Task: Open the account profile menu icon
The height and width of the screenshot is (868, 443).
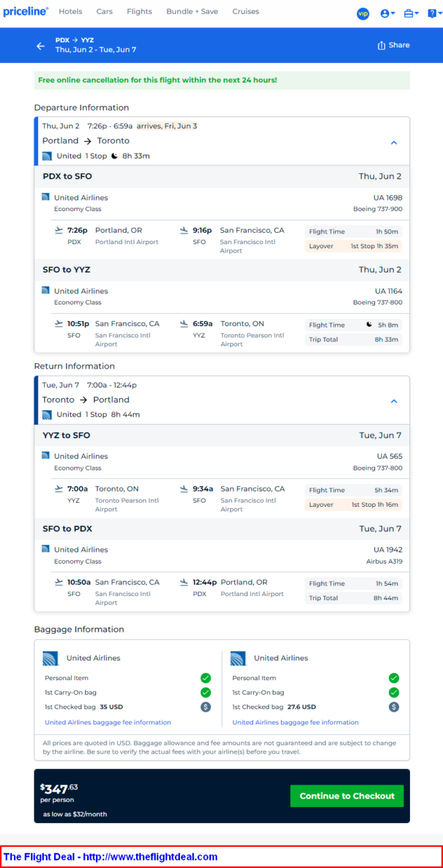Action: (387, 14)
